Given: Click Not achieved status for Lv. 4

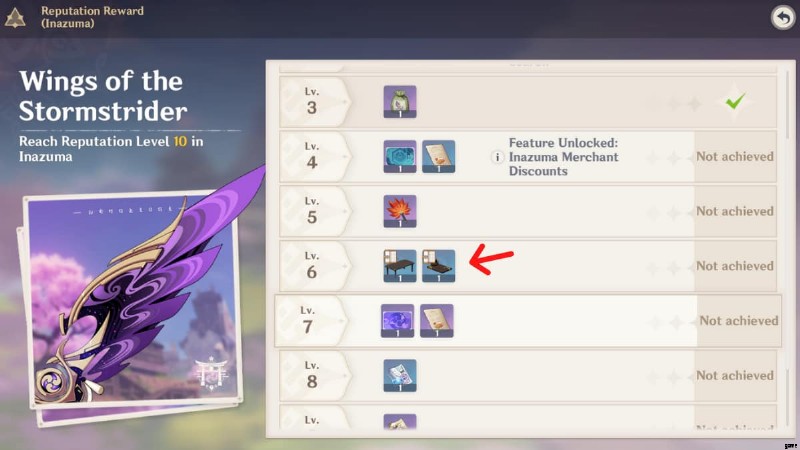Looking at the screenshot, I should (x=735, y=157).
